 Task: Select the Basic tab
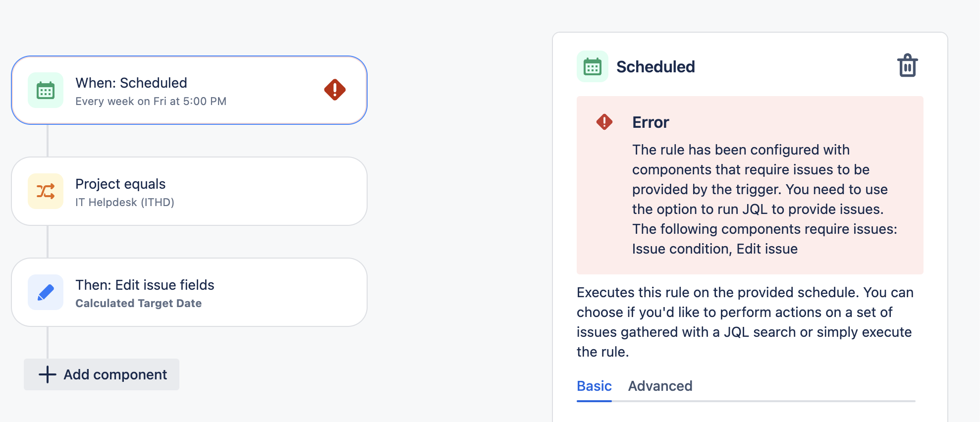(594, 386)
